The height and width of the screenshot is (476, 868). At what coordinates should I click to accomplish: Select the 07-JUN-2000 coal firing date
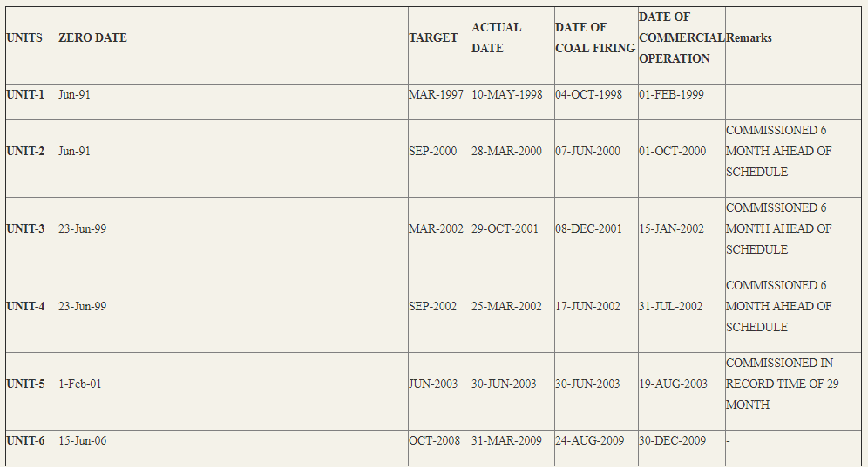pos(588,151)
